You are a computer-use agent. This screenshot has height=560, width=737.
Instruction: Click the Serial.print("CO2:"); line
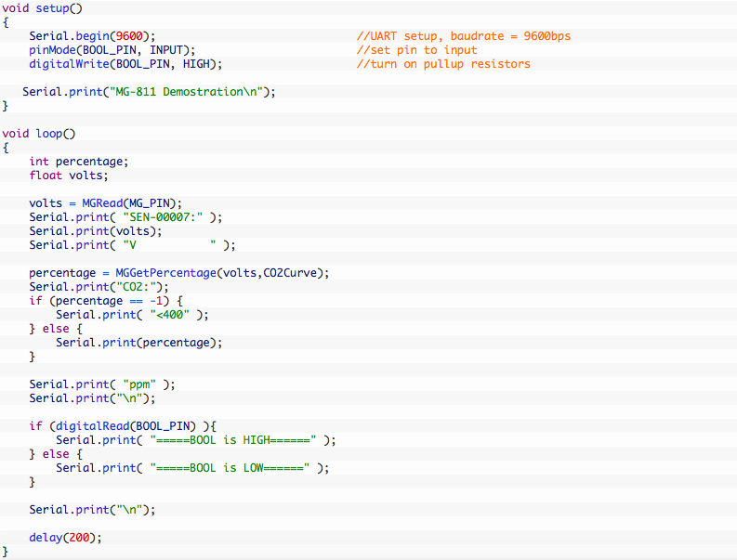pos(99,287)
